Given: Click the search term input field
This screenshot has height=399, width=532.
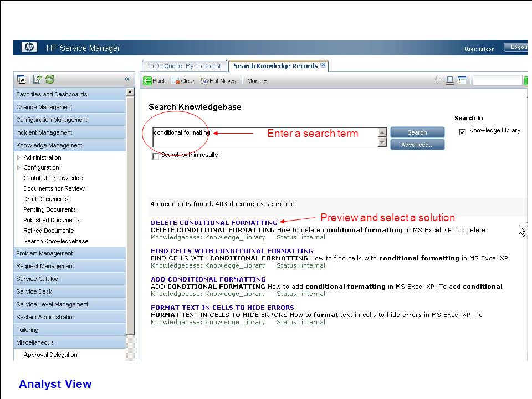Looking at the screenshot, I should click(x=265, y=137).
